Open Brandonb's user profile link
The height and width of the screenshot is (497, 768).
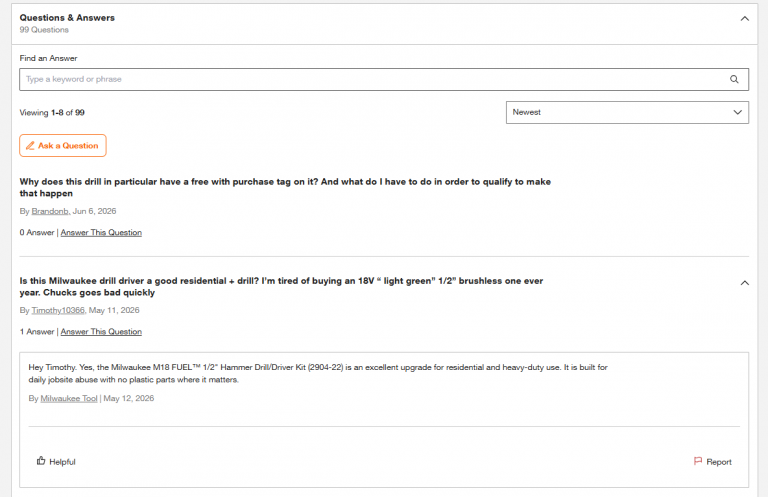click(x=50, y=211)
